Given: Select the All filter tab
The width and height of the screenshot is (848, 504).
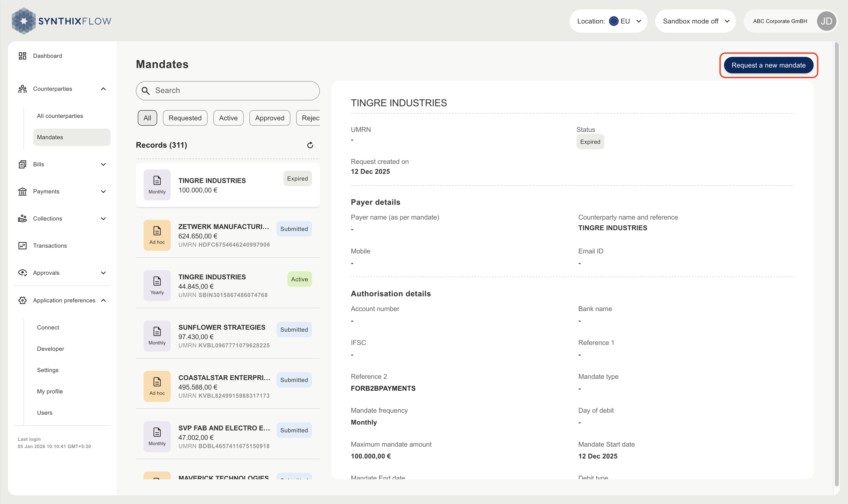Looking at the screenshot, I should click(x=147, y=118).
